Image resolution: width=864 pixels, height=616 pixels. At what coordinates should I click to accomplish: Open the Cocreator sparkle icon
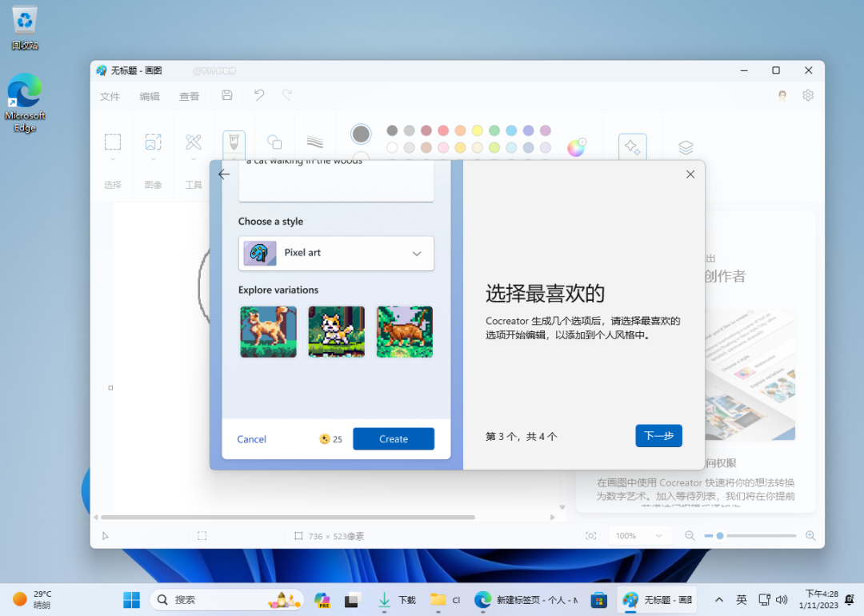point(632,147)
